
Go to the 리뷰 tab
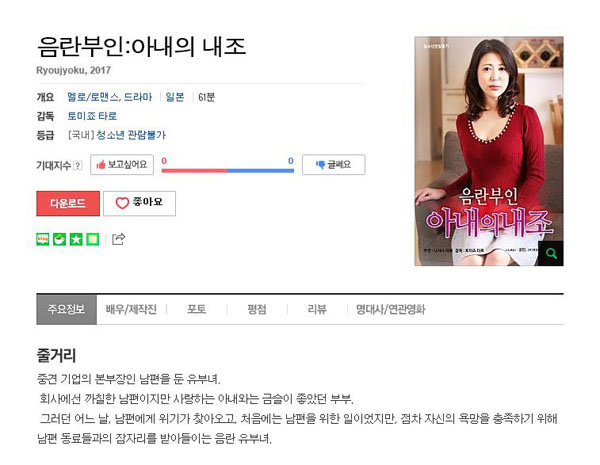[x=317, y=309]
